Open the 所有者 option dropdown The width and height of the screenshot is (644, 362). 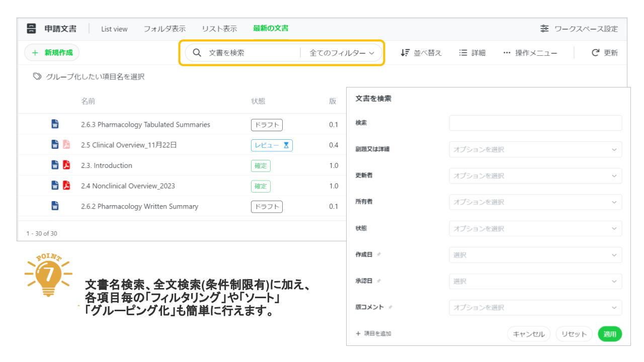point(535,202)
